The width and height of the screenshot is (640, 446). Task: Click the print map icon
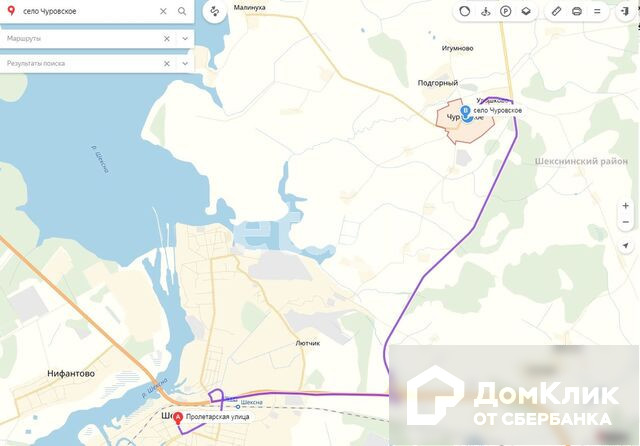pos(577,11)
